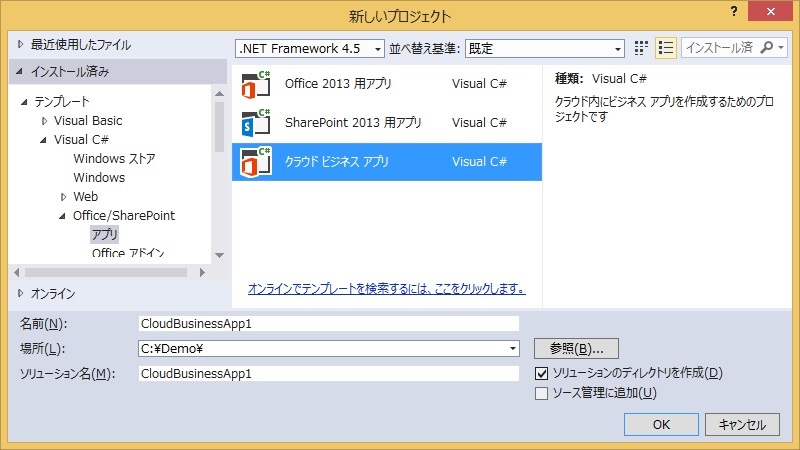The image size is (800, 450).
Task: Click the search magnifier icon
Action: pos(766,48)
